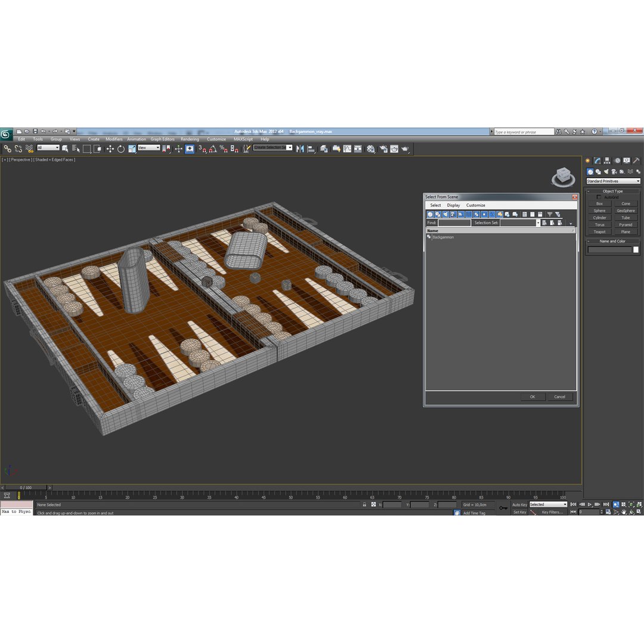Click Play Animation button
This screenshot has height=644, width=644.
click(590, 504)
